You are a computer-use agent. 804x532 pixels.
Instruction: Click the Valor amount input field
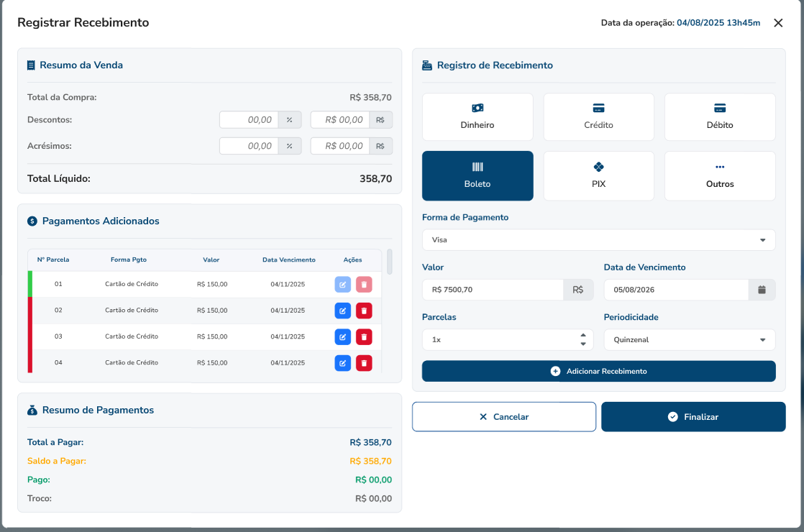point(493,290)
